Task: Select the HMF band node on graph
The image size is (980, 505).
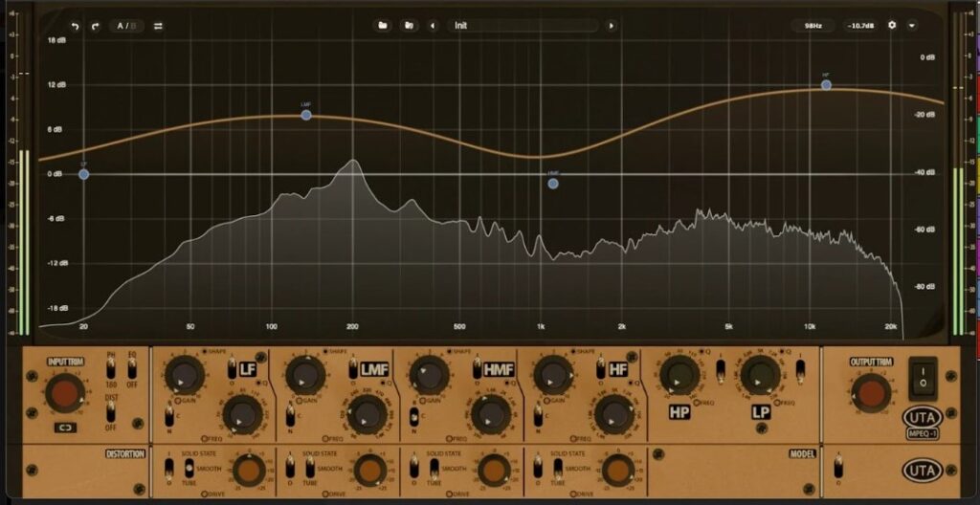Action: click(553, 184)
